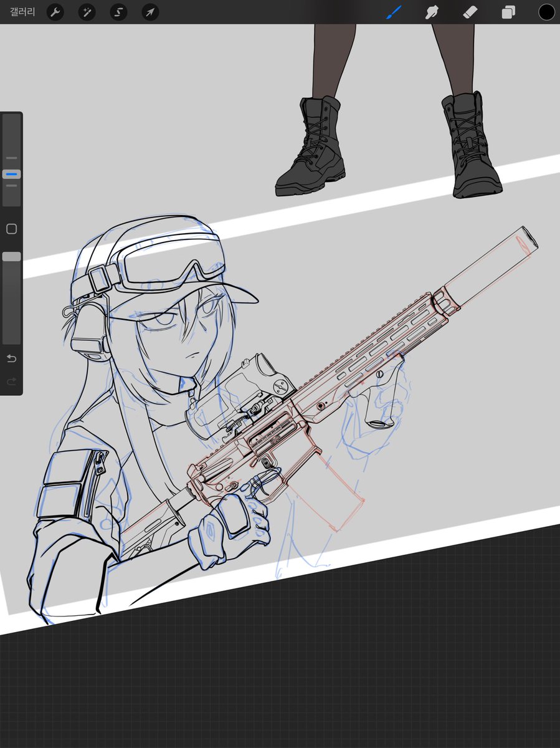This screenshot has width=560, height=748.
Task: Tap the upper tick on the size slider
Action: [11, 158]
